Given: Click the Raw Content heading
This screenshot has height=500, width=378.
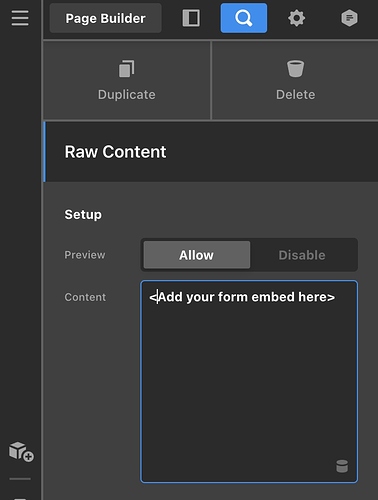Looking at the screenshot, I should coord(115,152).
